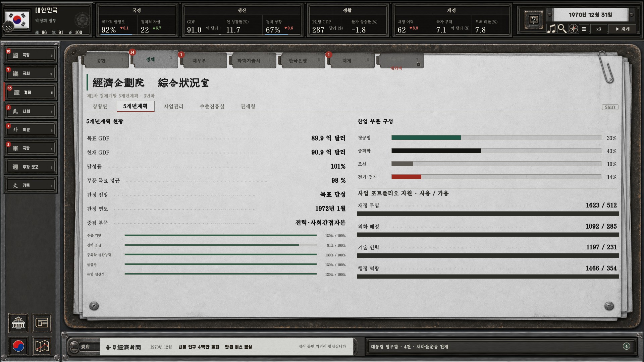Change the x3 game speed
This screenshot has width=644, height=362.
coord(598,29)
